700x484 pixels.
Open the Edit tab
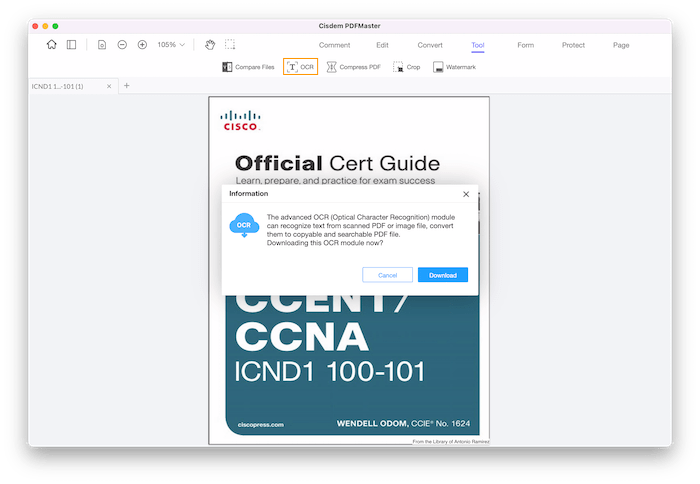(382, 45)
